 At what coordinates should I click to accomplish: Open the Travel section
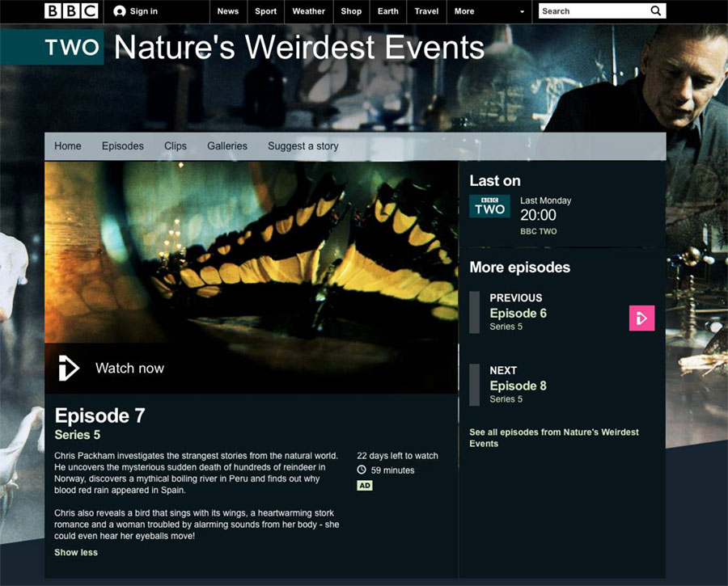(x=426, y=11)
